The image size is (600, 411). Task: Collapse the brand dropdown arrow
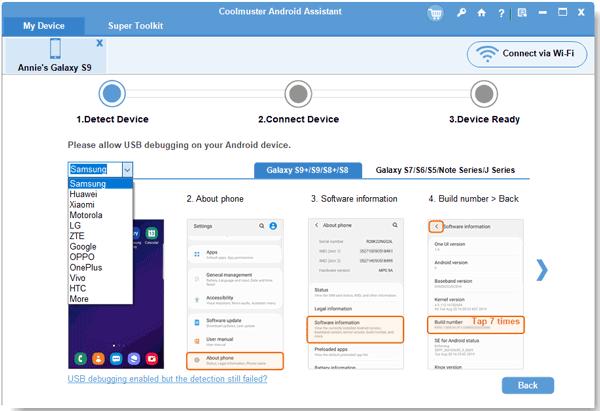point(127,170)
